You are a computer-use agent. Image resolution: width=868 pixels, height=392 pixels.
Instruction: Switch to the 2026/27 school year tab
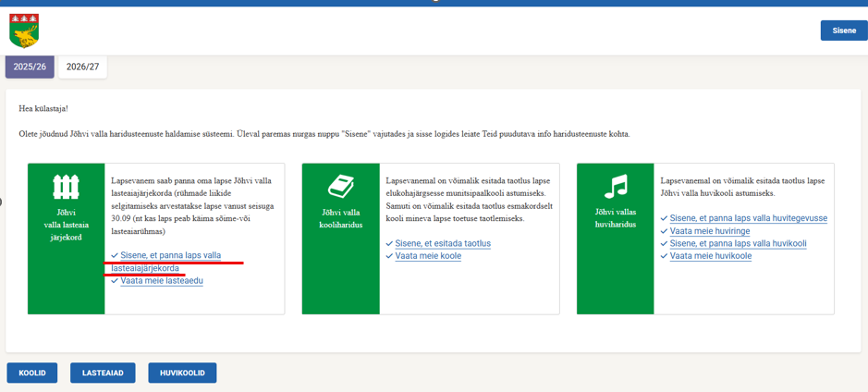click(x=82, y=67)
